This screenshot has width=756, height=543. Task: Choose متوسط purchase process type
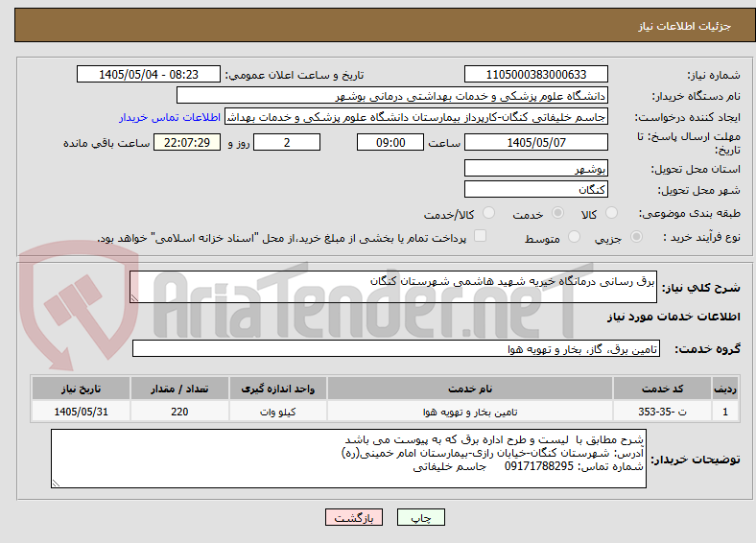tap(574, 237)
